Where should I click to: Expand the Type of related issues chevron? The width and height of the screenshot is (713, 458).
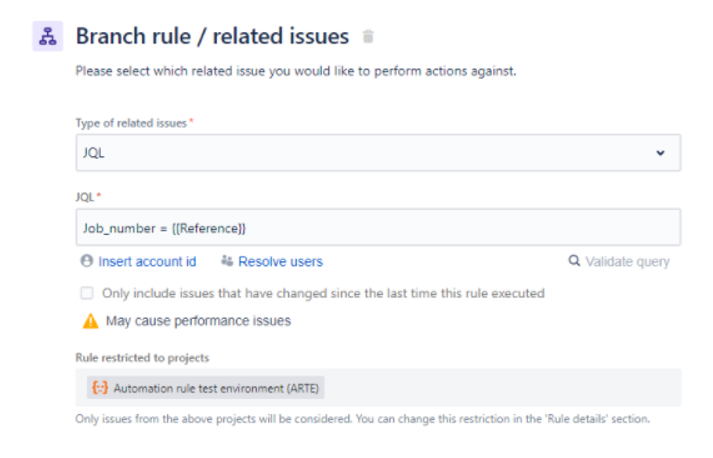[660, 153]
